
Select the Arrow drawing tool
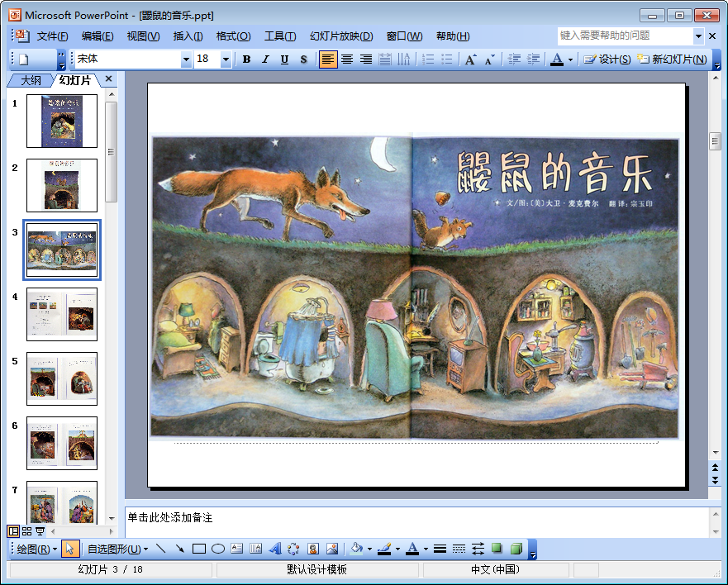point(180,549)
